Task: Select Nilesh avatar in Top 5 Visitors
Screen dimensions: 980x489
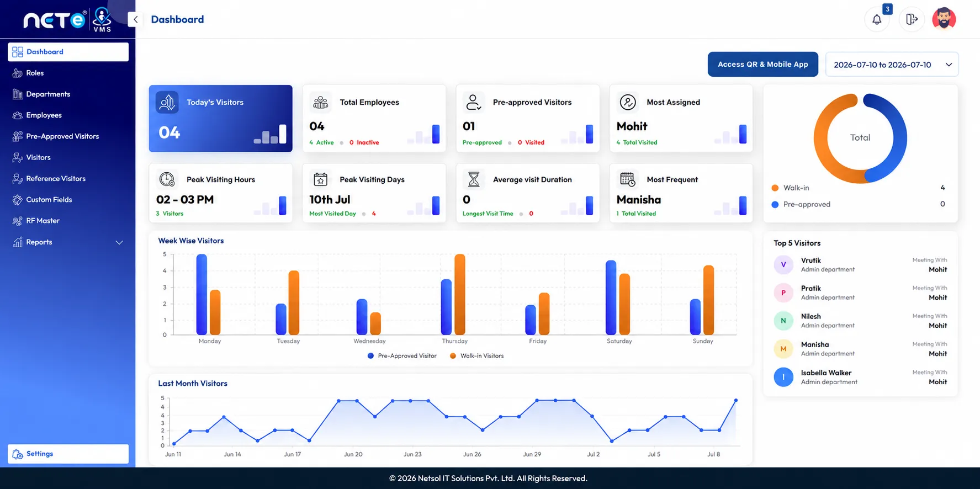Action: coord(783,321)
